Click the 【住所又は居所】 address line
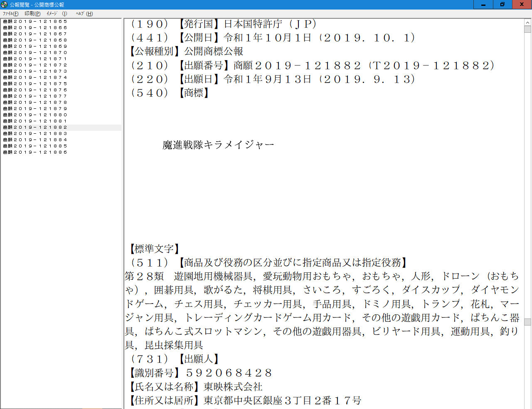The image size is (532, 409). (x=246, y=400)
